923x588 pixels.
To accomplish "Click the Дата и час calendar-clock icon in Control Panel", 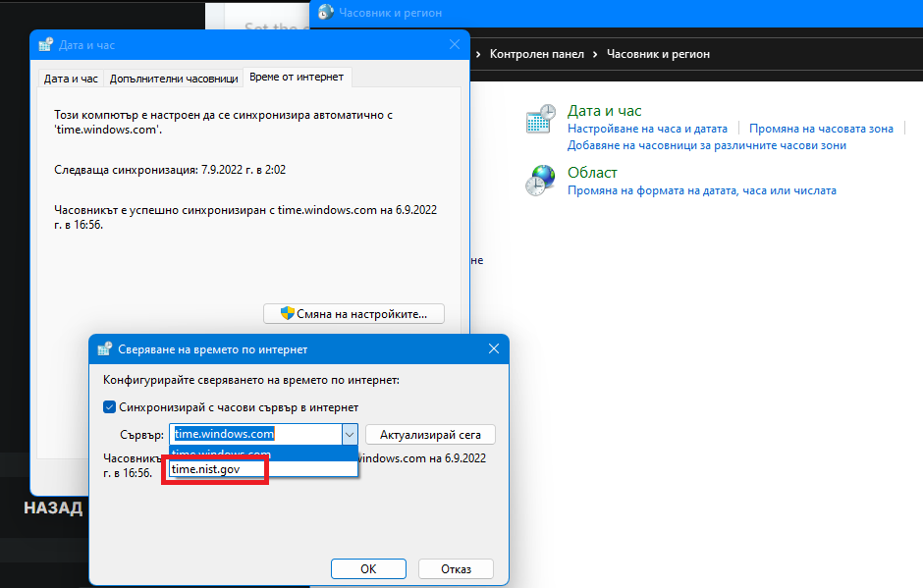I will (540, 119).
